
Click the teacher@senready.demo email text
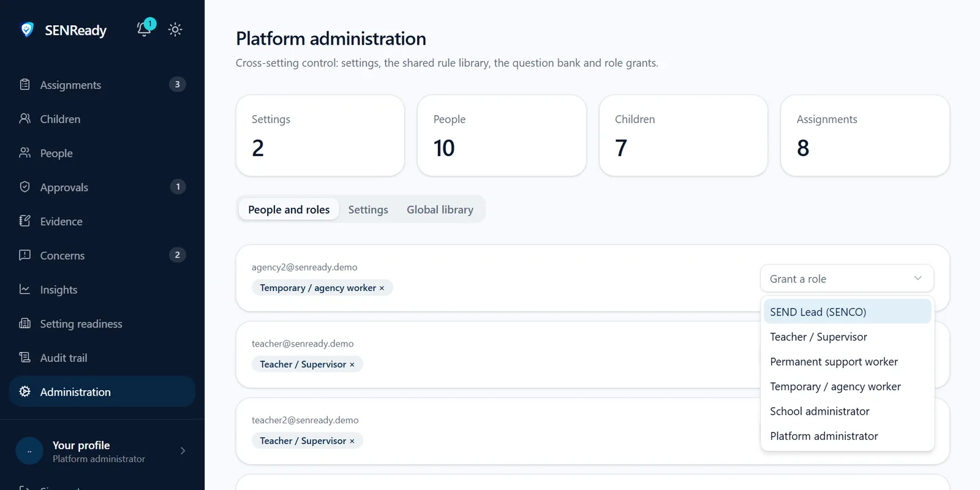(303, 344)
